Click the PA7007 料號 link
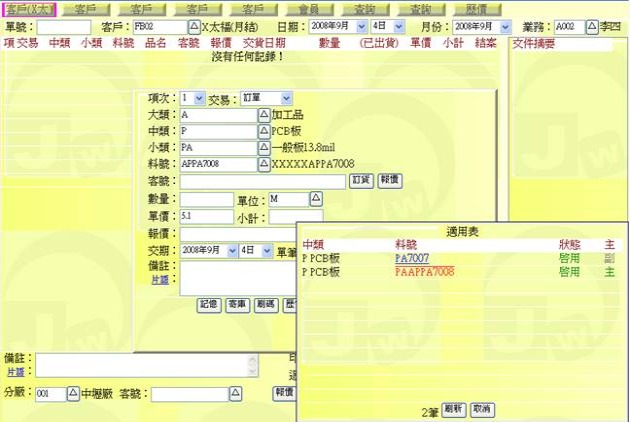This screenshot has width=630, height=422. tap(412, 258)
